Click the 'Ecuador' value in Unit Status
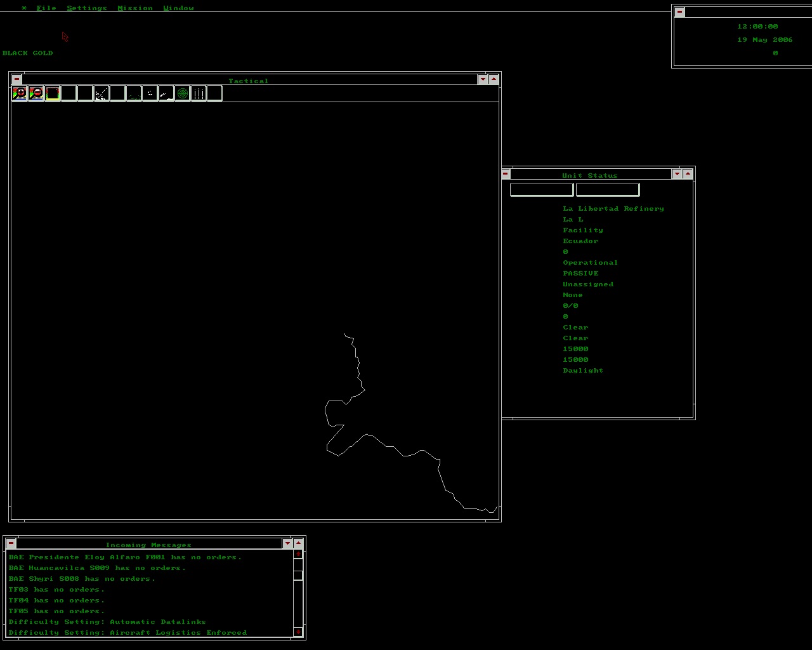The image size is (812, 650). coord(580,241)
